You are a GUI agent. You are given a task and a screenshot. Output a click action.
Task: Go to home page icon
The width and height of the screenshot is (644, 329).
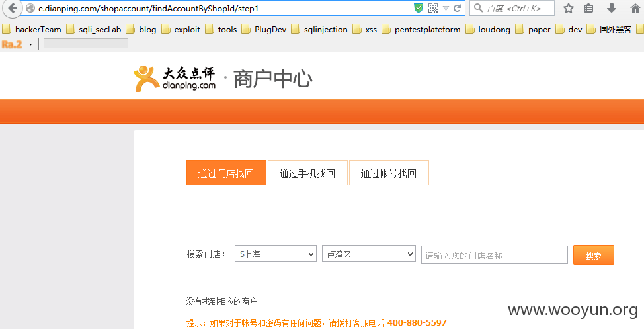pyautogui.click(x=635, y=8)
